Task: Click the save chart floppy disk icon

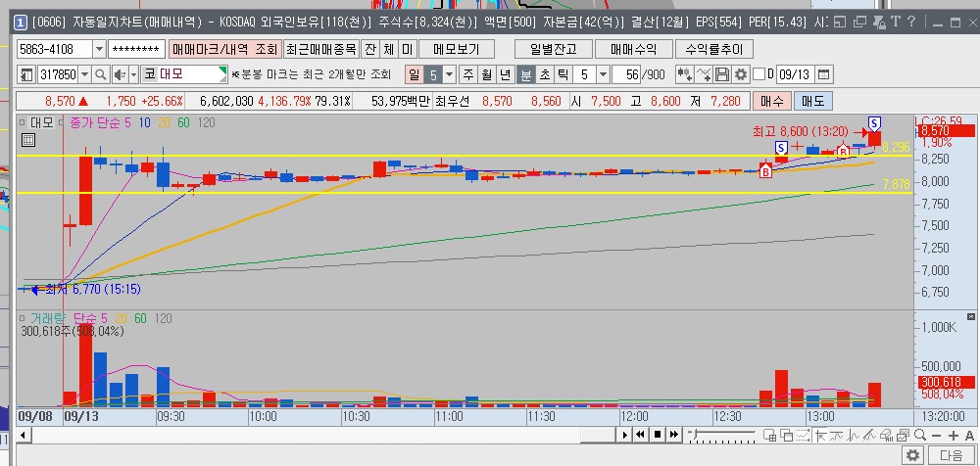Action: (x=723, y=74)
